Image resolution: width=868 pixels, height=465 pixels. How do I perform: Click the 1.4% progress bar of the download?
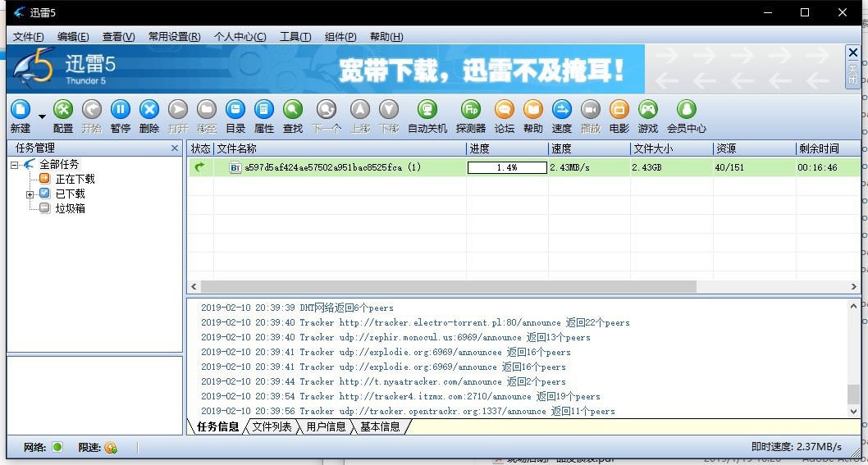[506, 167]
